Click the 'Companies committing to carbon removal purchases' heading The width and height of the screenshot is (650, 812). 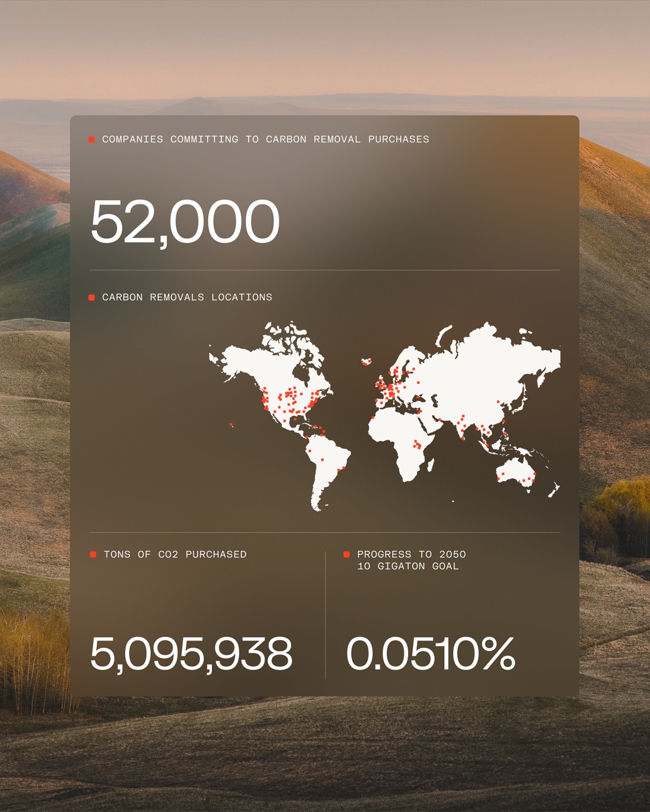[265, 140]
